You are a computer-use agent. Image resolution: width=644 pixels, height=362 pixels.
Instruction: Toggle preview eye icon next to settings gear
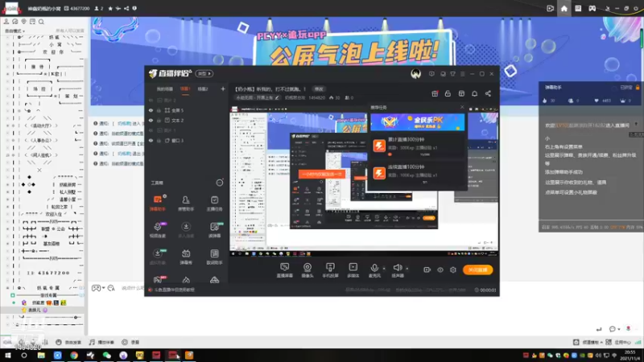(440, 269)
